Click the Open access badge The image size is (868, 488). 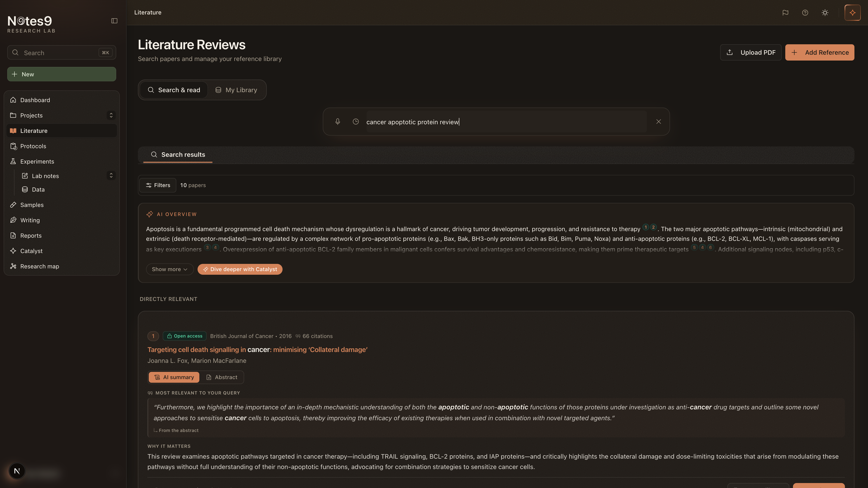point(185,336)
